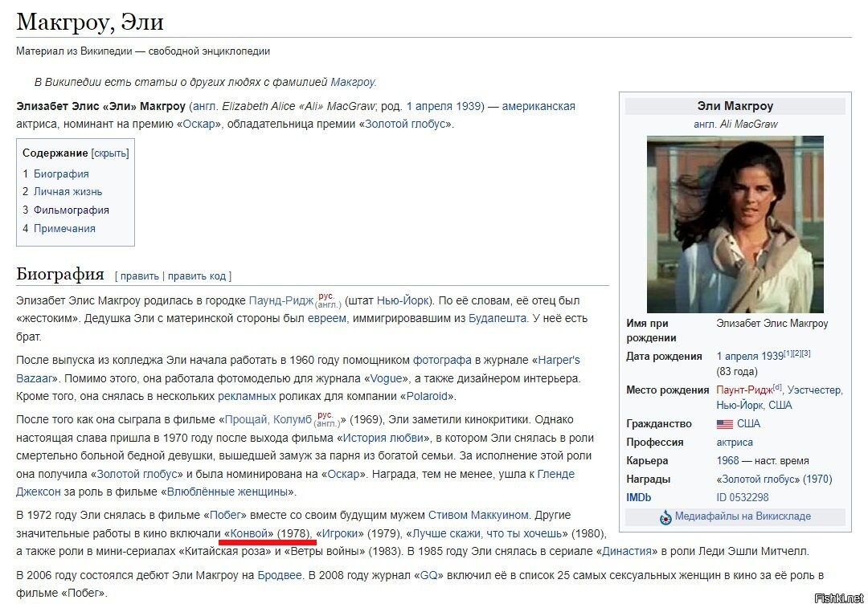This screenshot has width=868, height=608.
Task: Open the Будапешта link
Action: [x=497, y=319]
